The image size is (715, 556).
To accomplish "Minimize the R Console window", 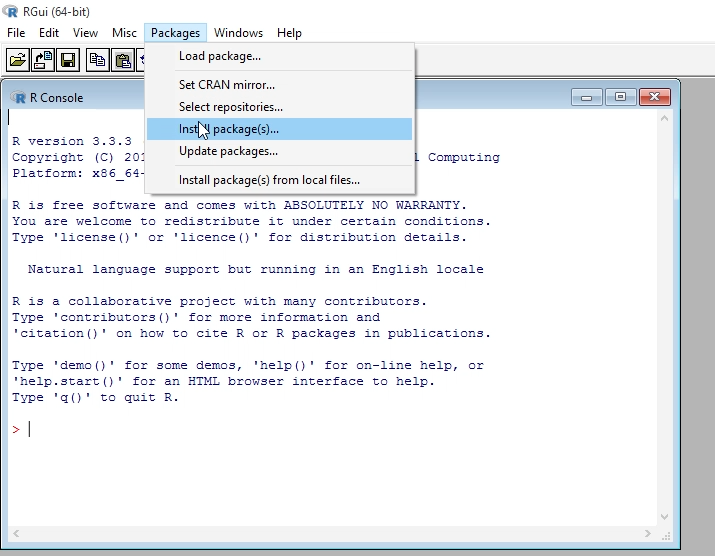I will click(x=587, y=97).
